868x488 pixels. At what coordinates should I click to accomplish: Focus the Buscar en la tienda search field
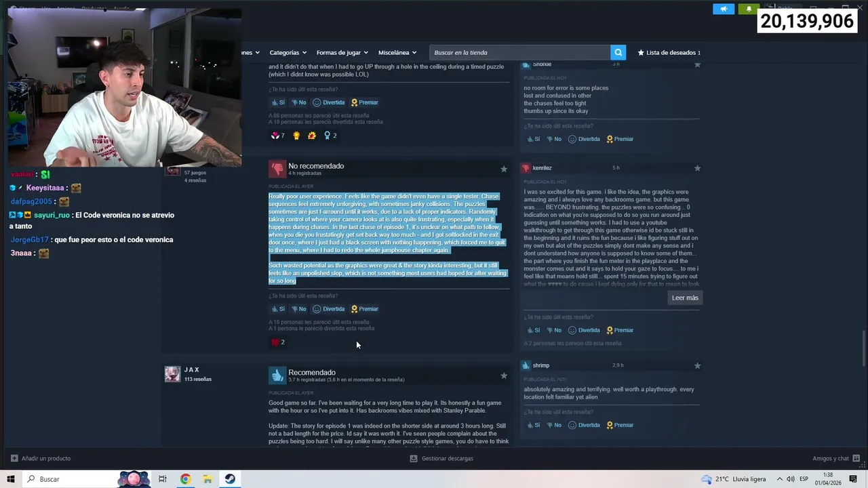tap(519, 52)
